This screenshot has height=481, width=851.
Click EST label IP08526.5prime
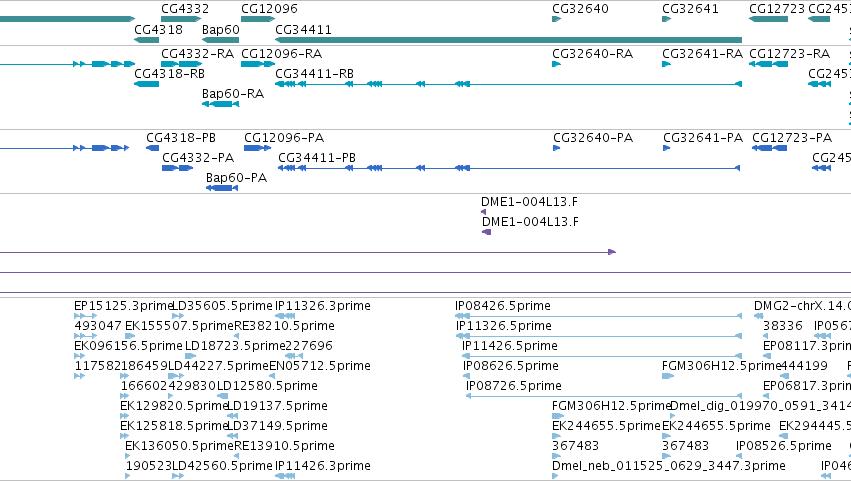tap(784, 446)
